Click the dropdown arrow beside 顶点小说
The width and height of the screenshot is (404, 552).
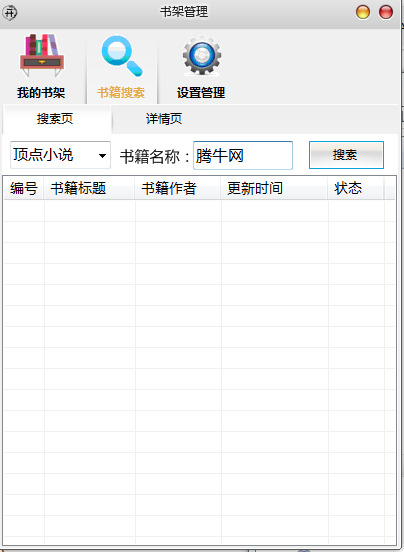tap(102, 156)
